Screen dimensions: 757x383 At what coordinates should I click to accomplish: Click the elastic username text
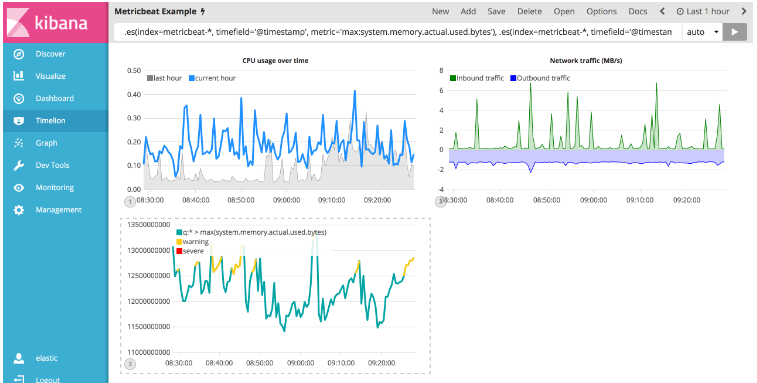[46, 358]
